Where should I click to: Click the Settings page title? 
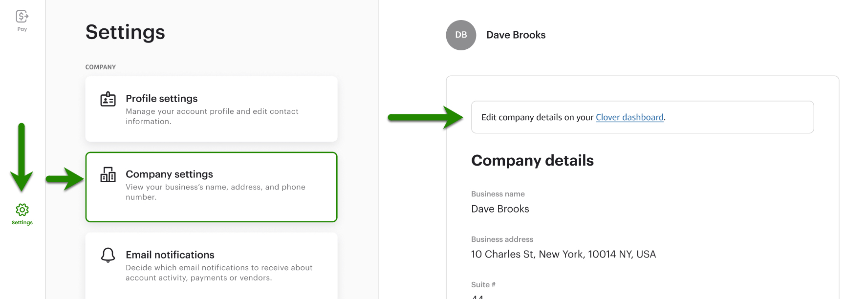pos(125,32)
